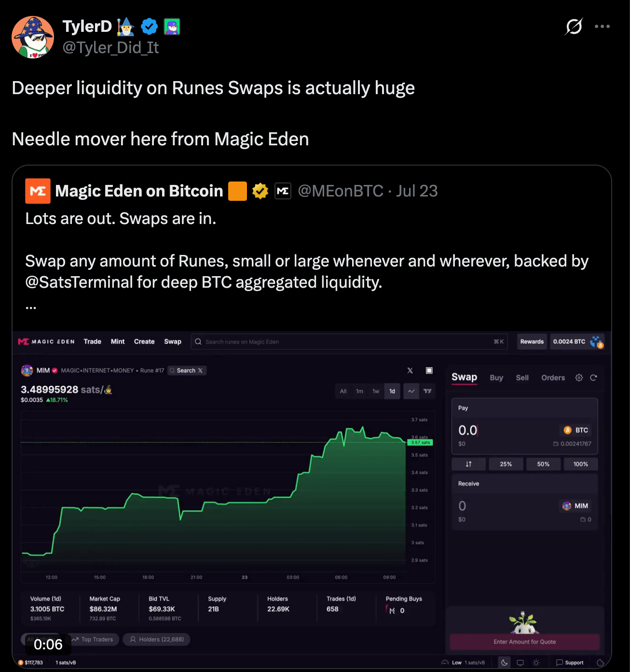Expand the chart with the fullscreen icon

(429, 370)
